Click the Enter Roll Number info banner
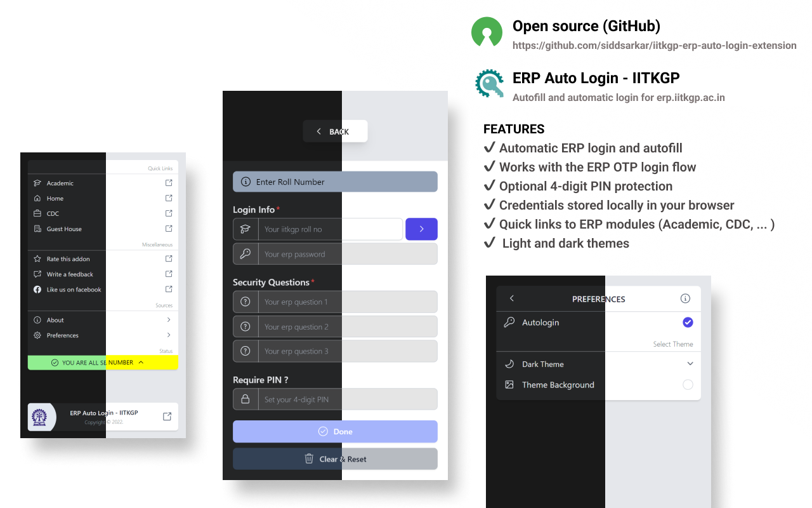This screenshot has height=508, width=812. (x=335, y=182)
